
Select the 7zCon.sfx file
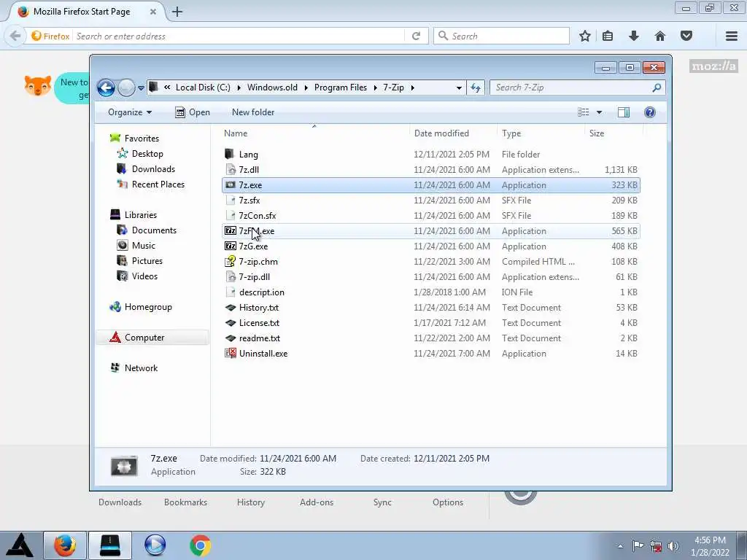click(x=431, y=216)
